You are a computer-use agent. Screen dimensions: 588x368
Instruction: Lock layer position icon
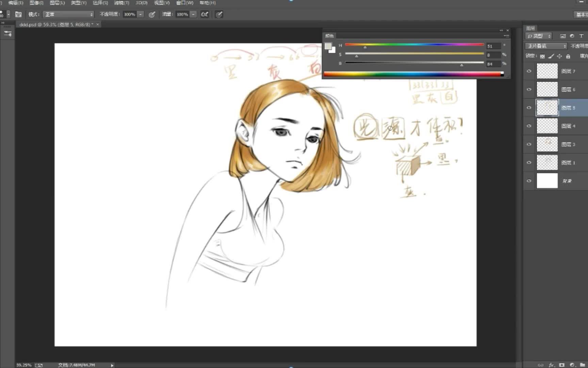pyautogui.click(x=559, y=56)
